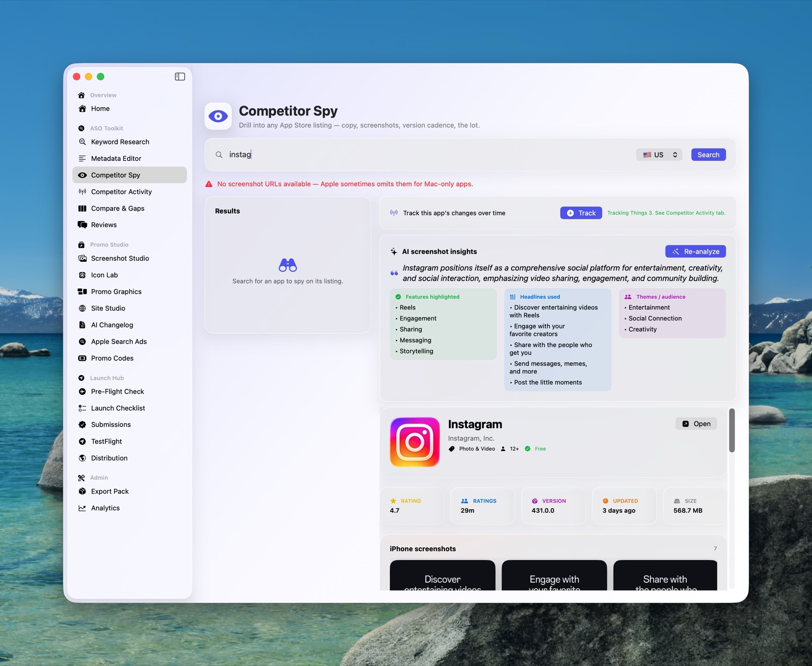Screen dimensions: 812x666
Task: Click the magnifier icon inside the search field
Action: 219,155
